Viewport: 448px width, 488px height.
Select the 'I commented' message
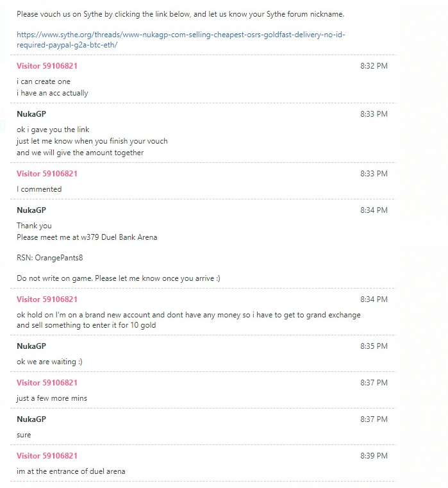pyautogui.click(x=39, y=189)
